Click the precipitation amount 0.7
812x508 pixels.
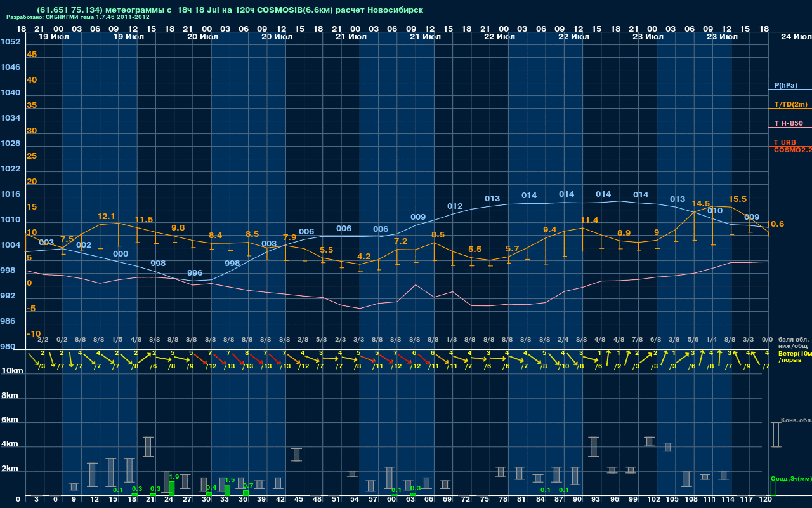(x=248, y=485)
